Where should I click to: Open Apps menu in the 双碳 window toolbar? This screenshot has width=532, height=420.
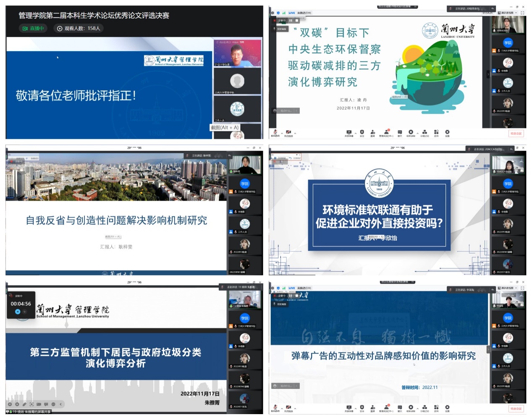436,132
